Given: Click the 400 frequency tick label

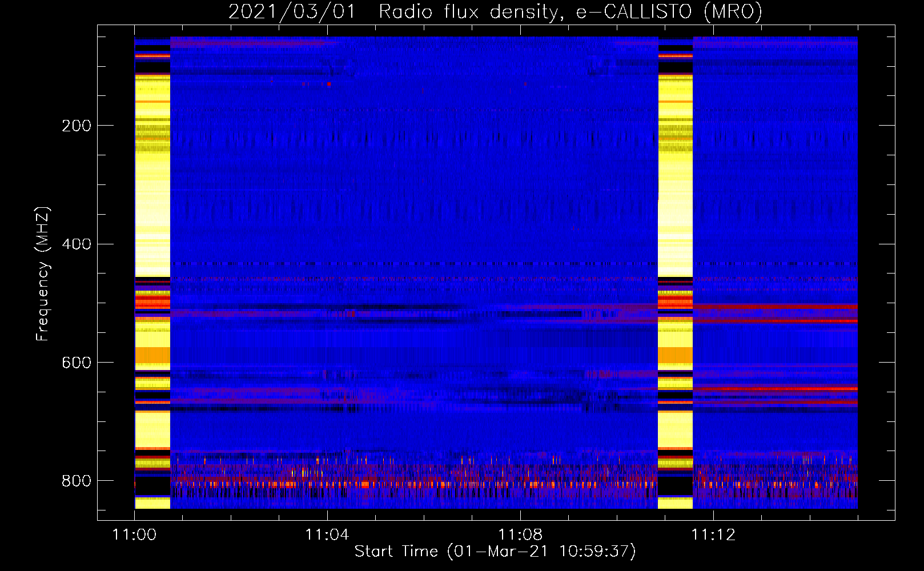Looking at the screenshot, I should coord(77,244).
